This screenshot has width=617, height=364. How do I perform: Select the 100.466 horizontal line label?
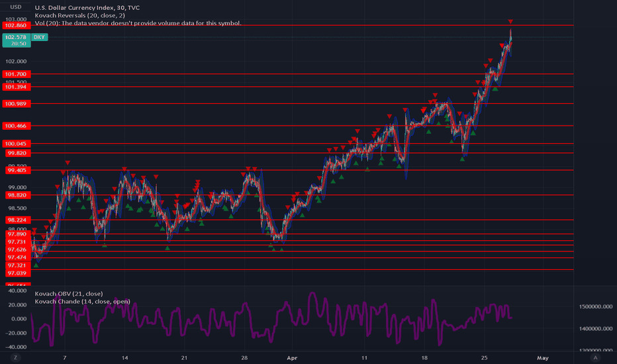16,126
